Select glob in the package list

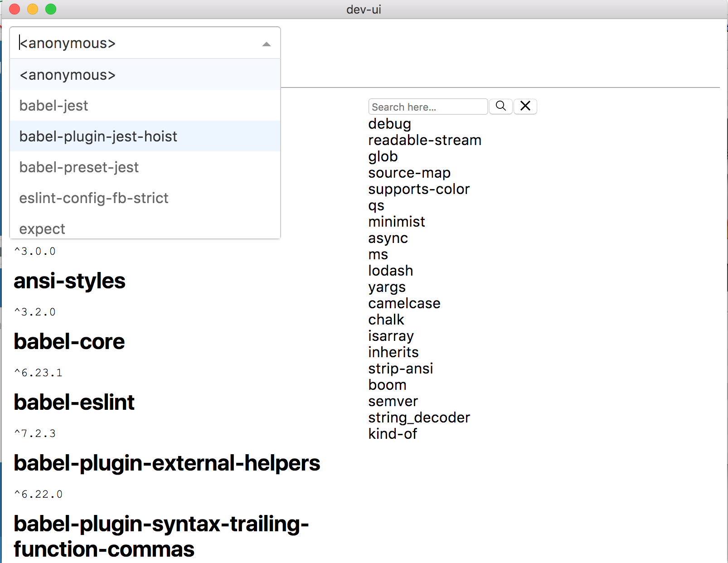tap(383, 156)
